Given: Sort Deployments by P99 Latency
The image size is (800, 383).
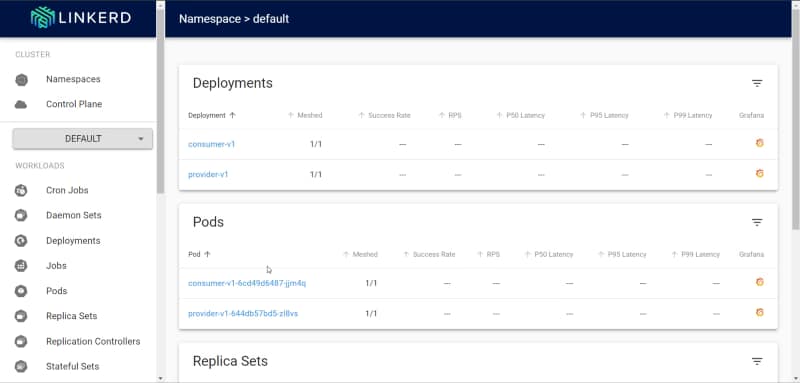Looking at the screenshot, I should [688, 115].
